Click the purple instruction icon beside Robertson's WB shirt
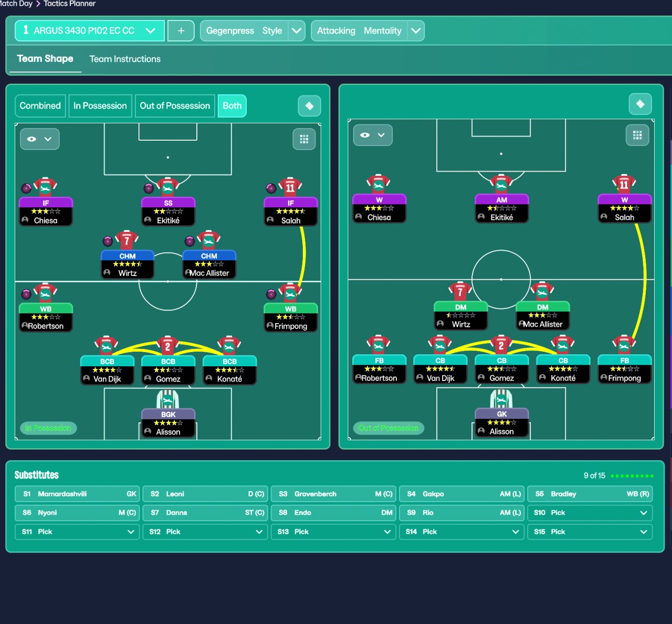This screenshot has height=624, width=672. coord(26,294)
